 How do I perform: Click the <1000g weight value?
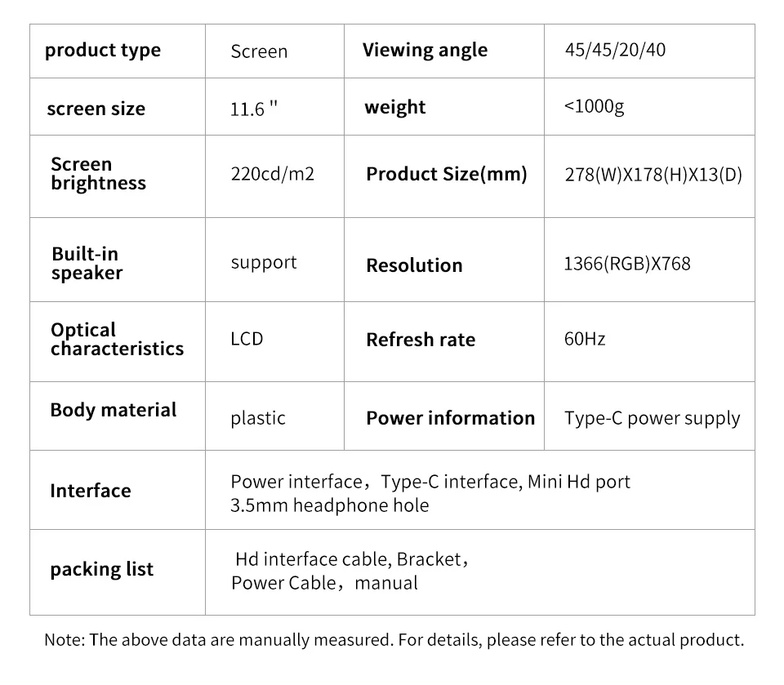595,107
